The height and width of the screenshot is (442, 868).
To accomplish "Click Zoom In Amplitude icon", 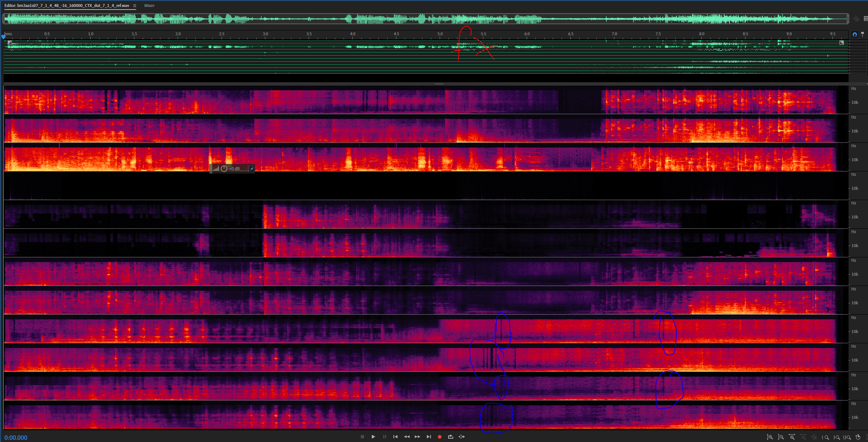I will click(770, 437).
